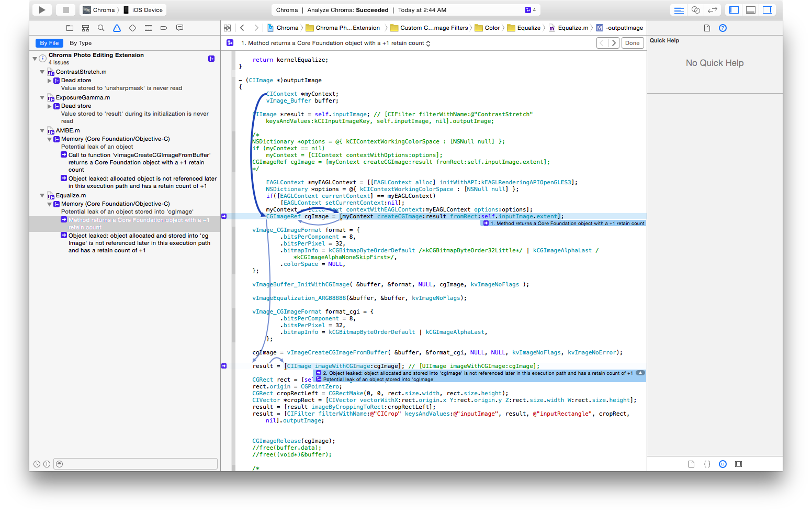Image resolution: width=812 pixels, height=513 pixels.
Task: Show the File inspector
Action: (x=707, y=28)
